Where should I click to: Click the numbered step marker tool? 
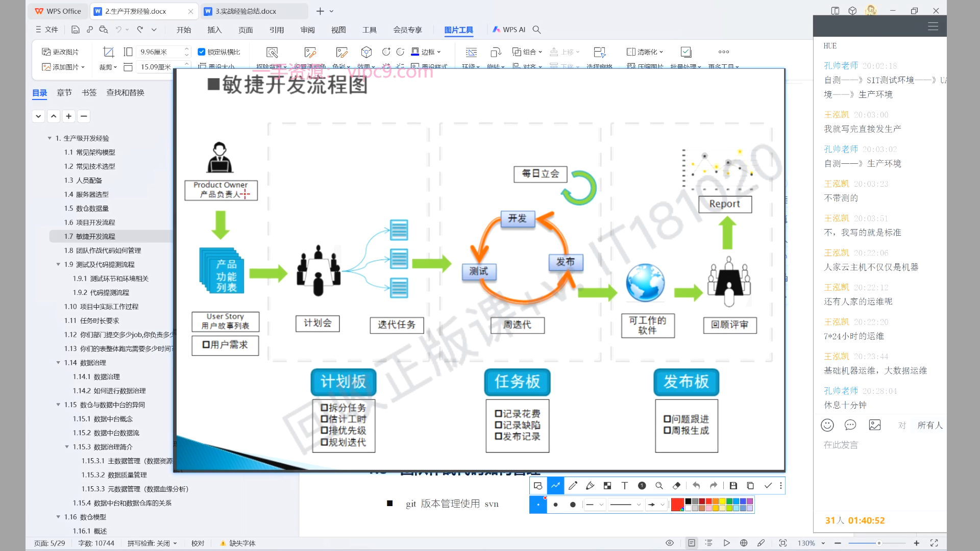coord(642,486)
